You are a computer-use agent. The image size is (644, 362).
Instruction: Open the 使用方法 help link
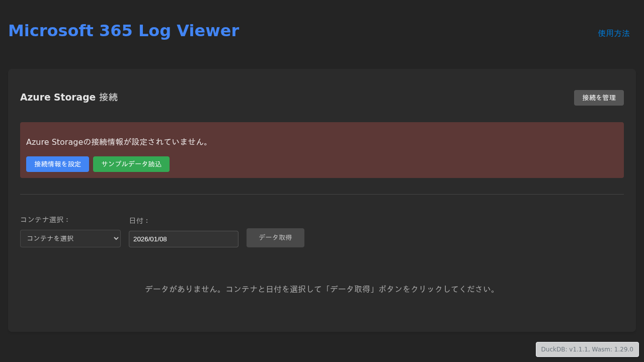613,33
